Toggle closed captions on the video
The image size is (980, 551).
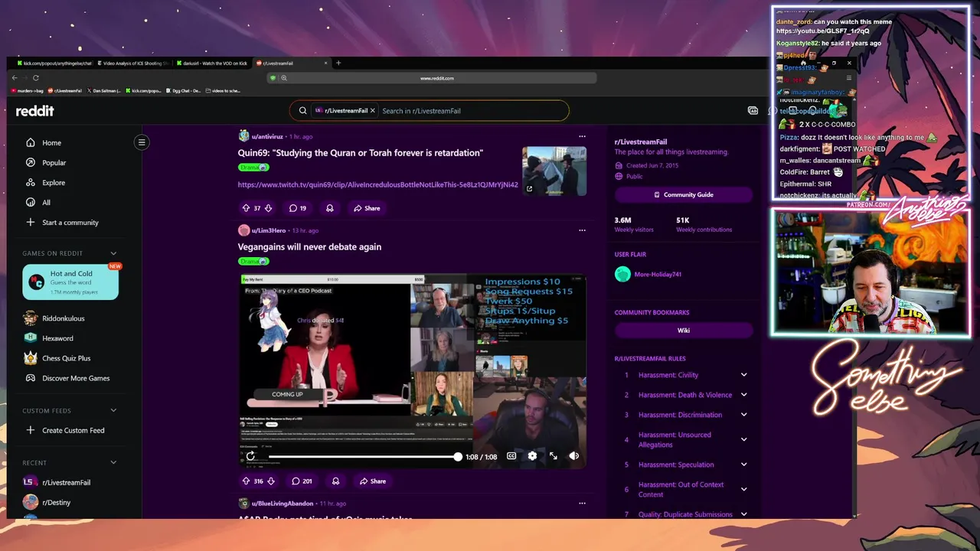(x=511, y=456)
